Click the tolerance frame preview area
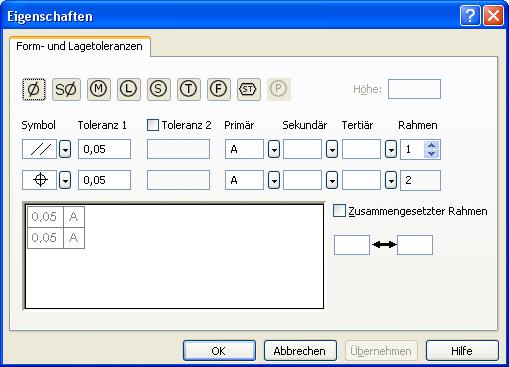 pyautogui.click(x=174, y=256)
